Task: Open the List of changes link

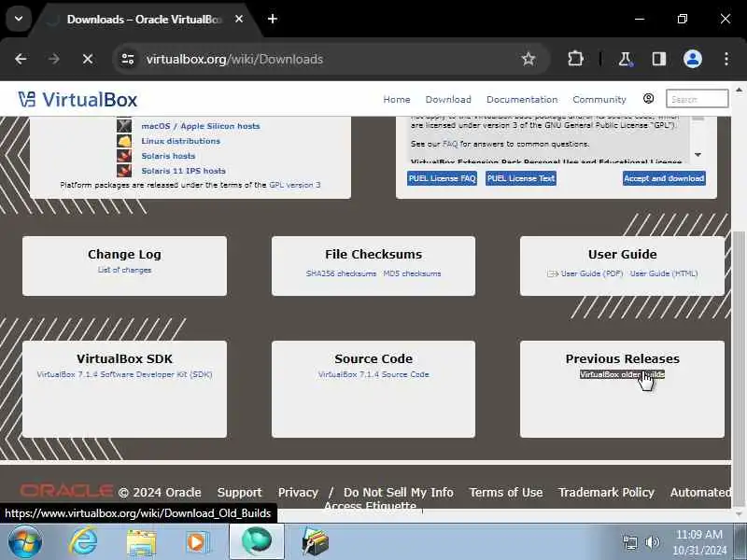Action: point(124,270)
